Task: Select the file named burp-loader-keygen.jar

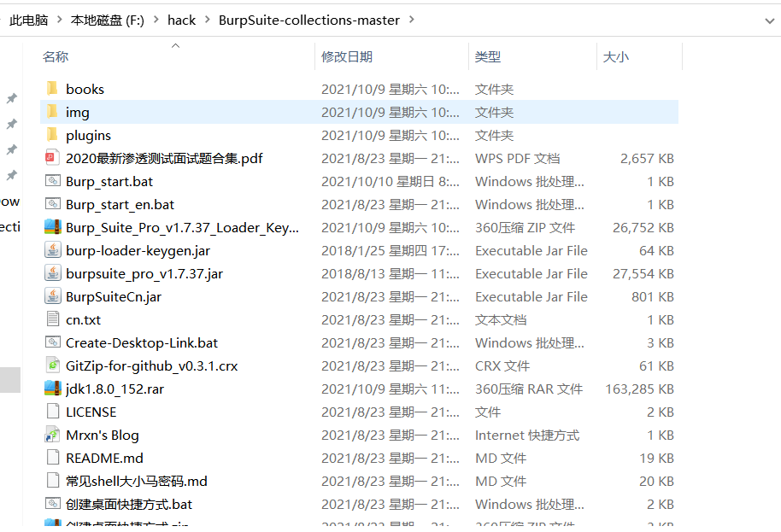Action: point(138,251)
